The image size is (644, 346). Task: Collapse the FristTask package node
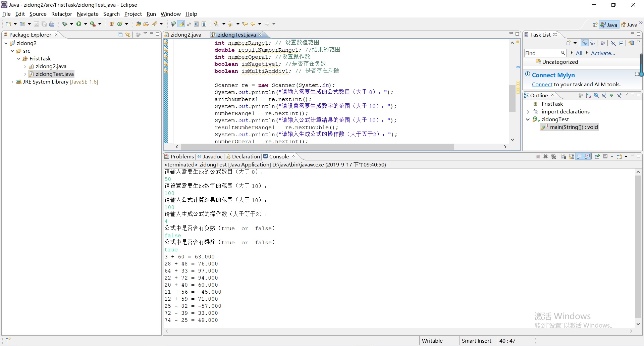(19, 59)
